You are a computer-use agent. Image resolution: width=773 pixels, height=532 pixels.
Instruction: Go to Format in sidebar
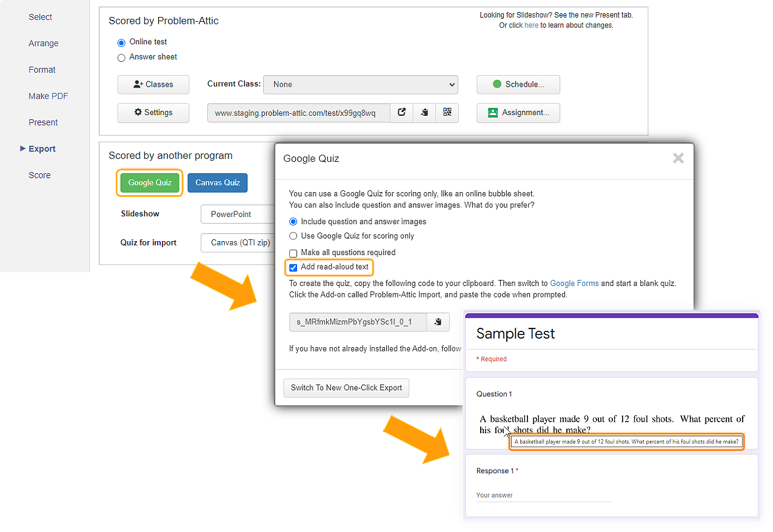pos(42,70)
